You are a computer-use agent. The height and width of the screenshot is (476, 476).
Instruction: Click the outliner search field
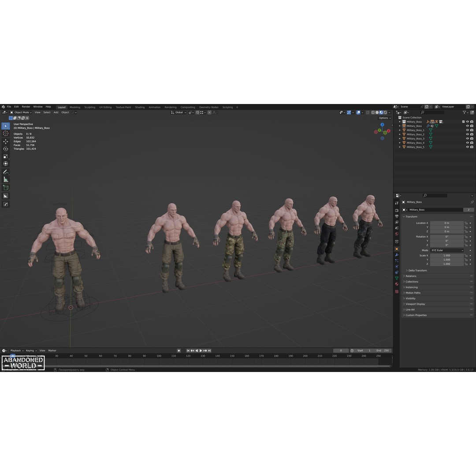(432, 113)
